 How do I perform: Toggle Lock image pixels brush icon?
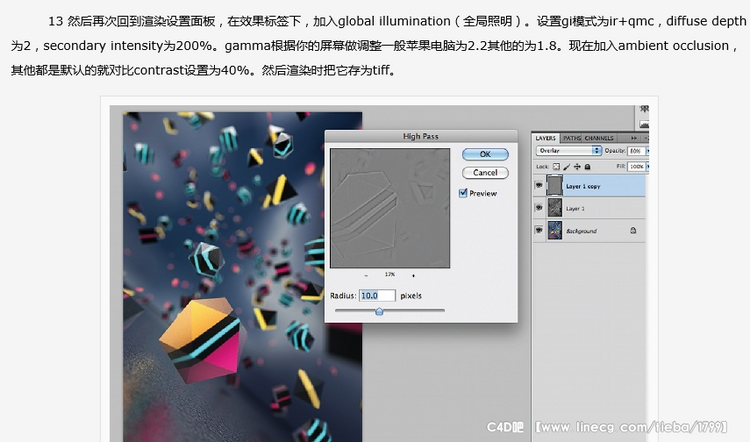(x=567, y=166)
